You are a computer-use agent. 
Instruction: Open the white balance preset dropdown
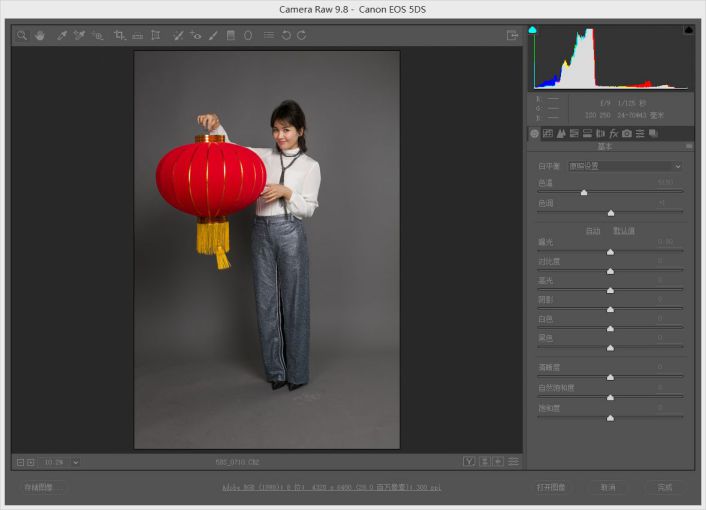[x=625, y=166]
